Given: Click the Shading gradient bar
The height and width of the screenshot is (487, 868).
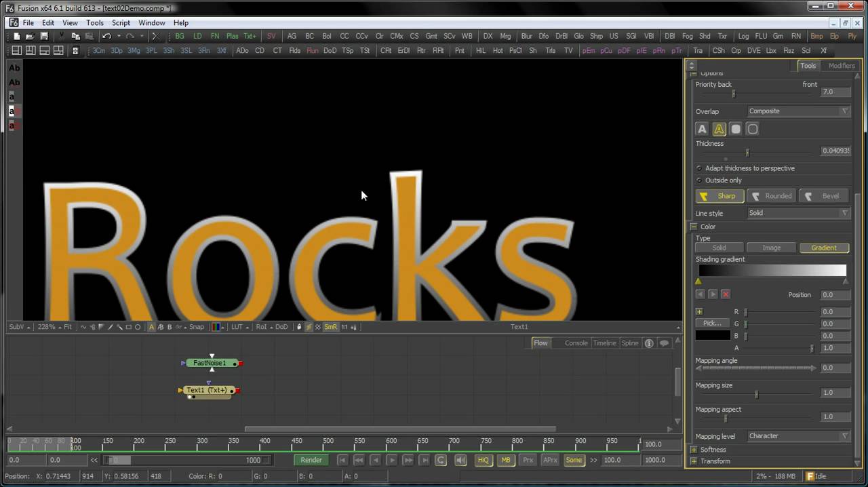Looking at the screenshot, I should (772, 271).
